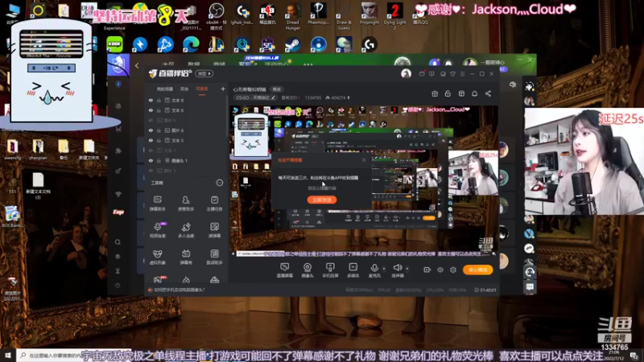Add a 多媒体 media source
This screenshot has height=362, width=644.
(x=353, y=270)
